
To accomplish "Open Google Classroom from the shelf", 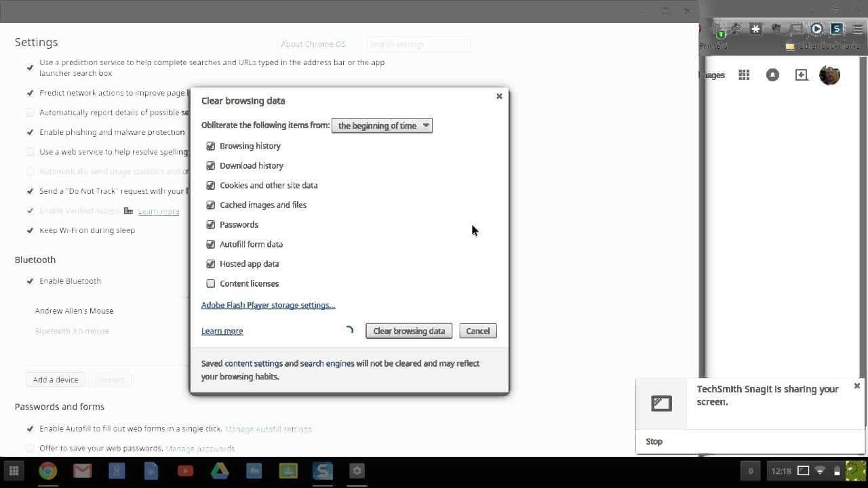I will (x=288, y=471).
